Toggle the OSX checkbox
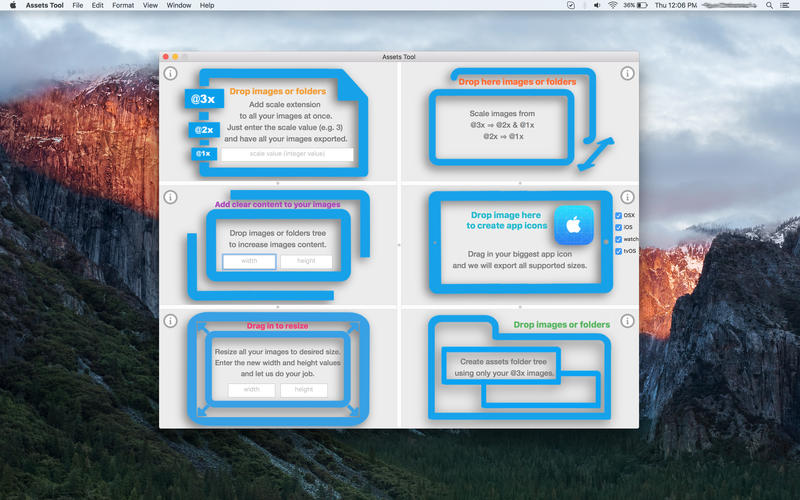Viewport: 800px width, 500px height. pos(618,215)
